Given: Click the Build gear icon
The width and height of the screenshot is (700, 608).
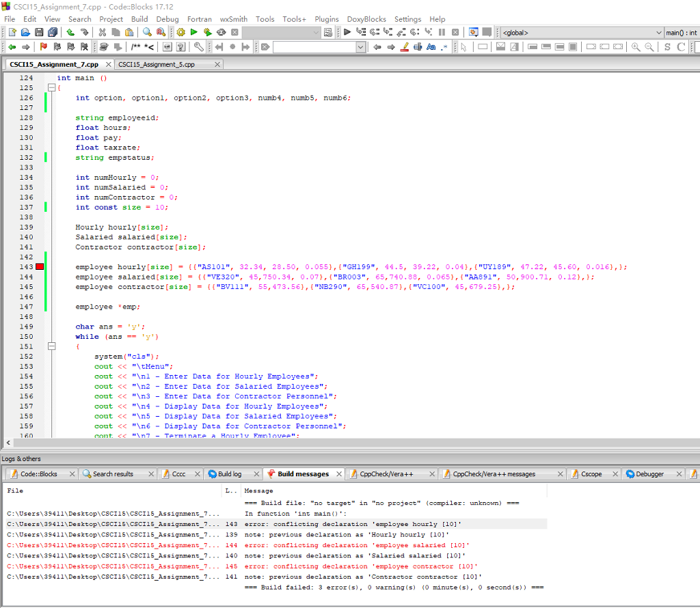Looking at the screenshot, I should click(181, 32).
